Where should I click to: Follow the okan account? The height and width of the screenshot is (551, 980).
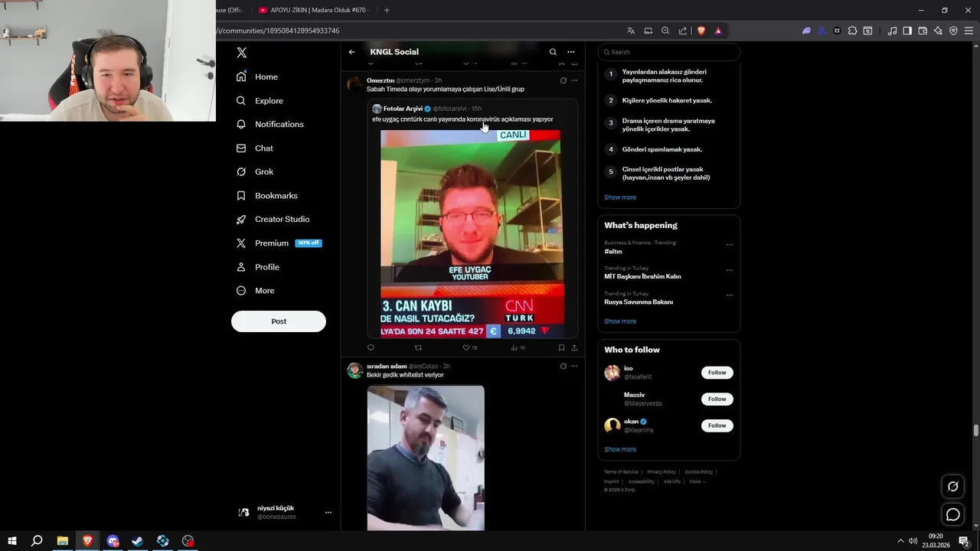pyautogui.click(x=717, y=425)
